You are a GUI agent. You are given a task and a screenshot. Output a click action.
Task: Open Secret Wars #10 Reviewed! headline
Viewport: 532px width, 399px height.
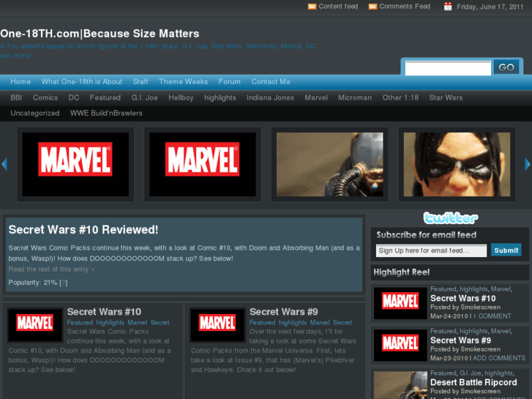pyautogui.click(x=83, y=230)
